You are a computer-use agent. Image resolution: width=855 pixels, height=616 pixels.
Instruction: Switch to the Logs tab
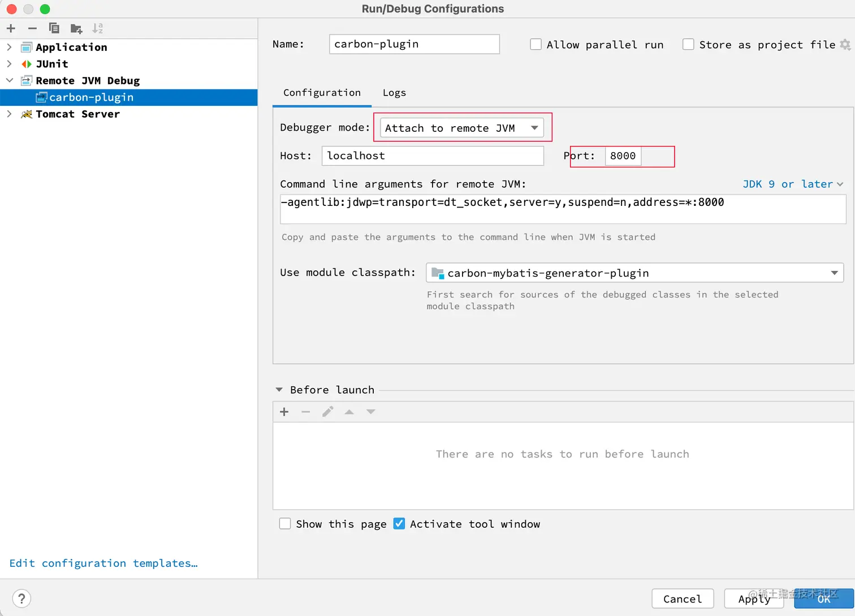click(394, 93)
